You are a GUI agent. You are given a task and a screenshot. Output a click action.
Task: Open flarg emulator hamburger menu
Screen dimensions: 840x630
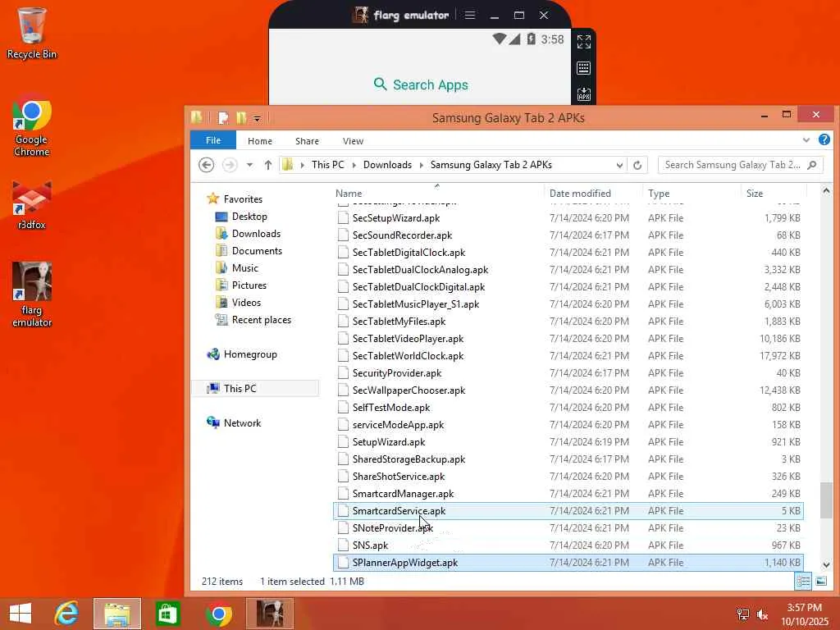tap(470, 15)
